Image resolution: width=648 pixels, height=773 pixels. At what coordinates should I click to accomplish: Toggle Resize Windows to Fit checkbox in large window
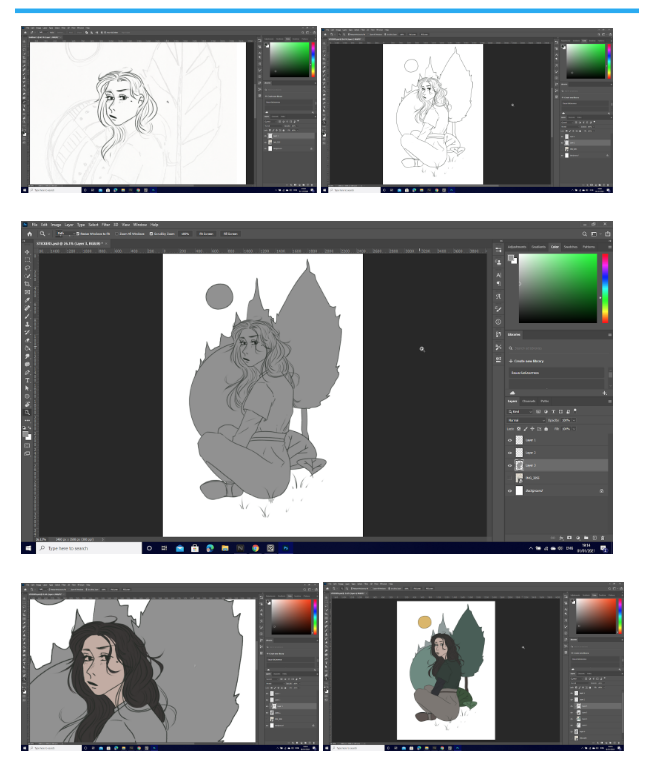tap(78, 234)
